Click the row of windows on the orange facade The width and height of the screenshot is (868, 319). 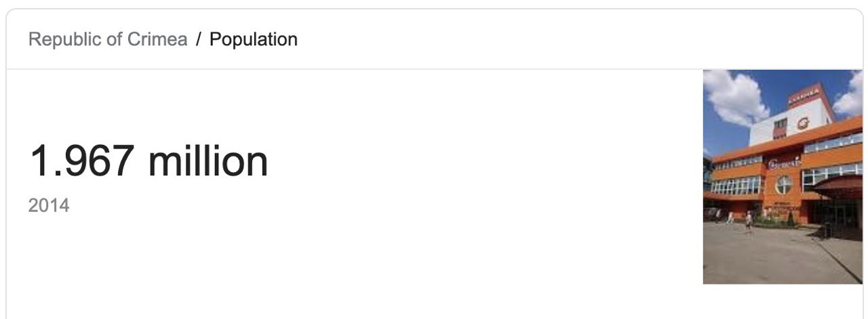[x=737, y=186]
